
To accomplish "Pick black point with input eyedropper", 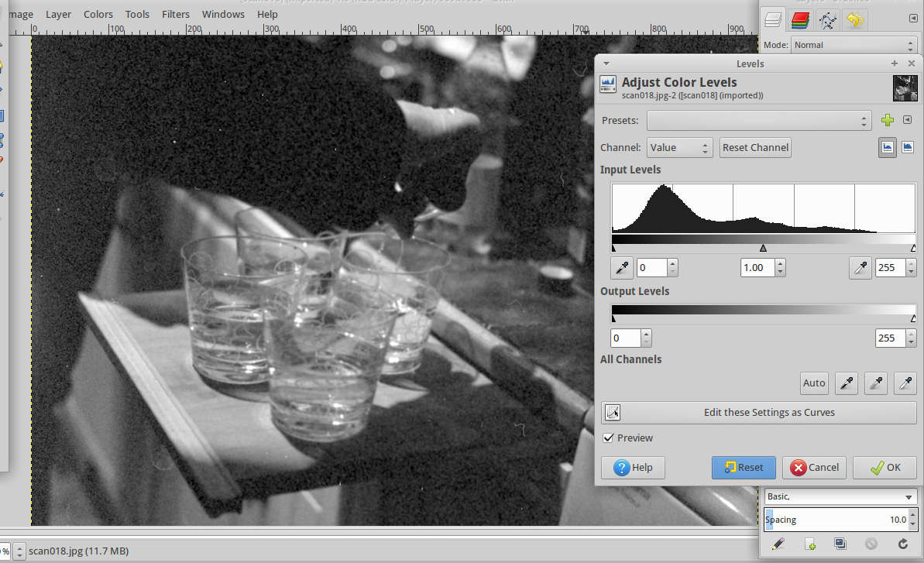I will [621, 268].
